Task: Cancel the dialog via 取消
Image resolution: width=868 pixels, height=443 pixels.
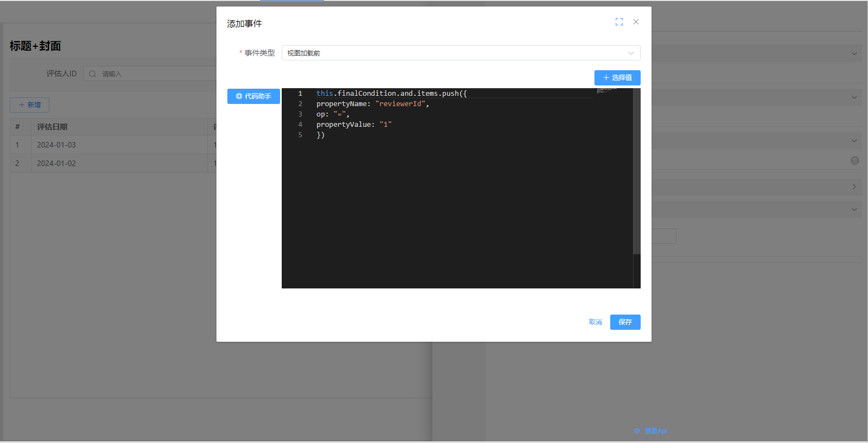Action: pos(595,322)
